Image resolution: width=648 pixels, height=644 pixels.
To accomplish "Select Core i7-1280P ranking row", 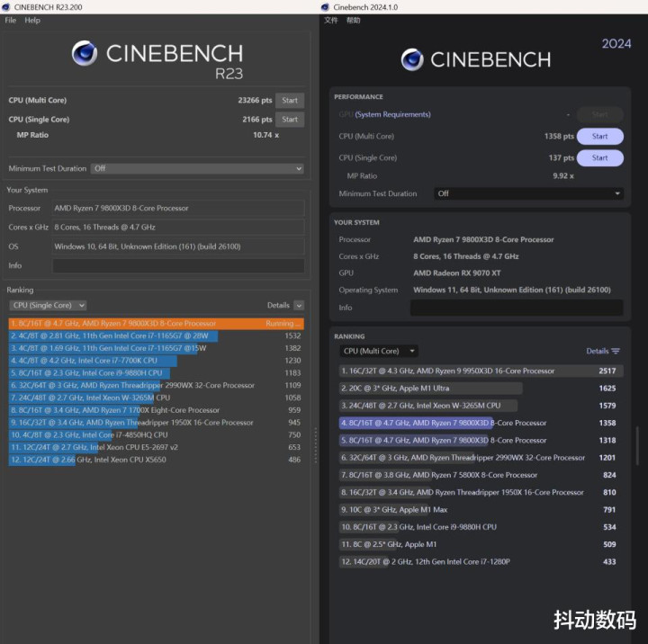I will click(x=481, y=562).
